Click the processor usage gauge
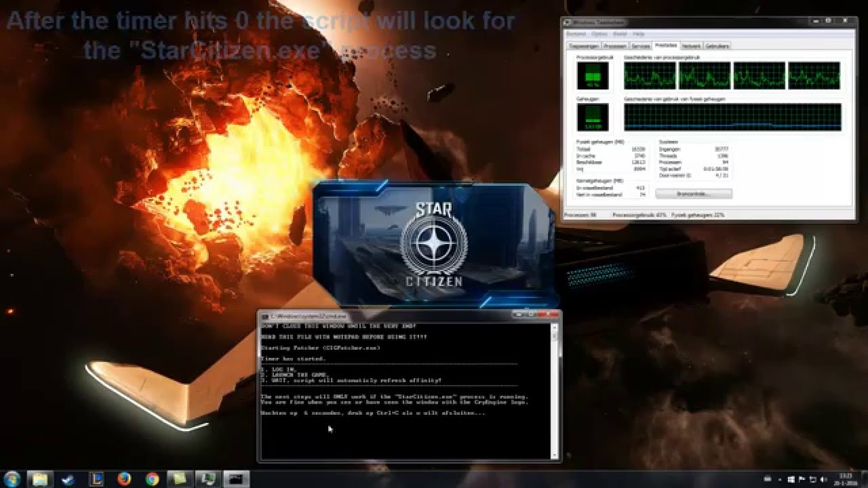This screenshot has width=868, height=488. coord(593,76)
